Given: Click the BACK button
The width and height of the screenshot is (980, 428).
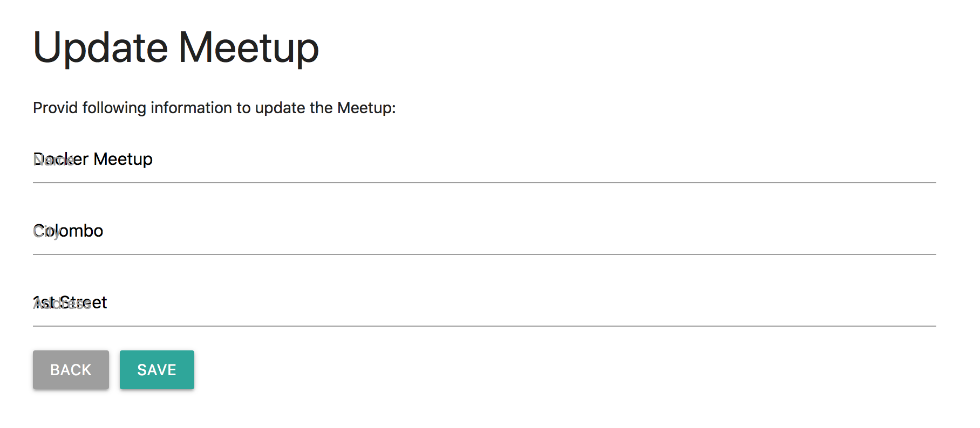Looking at the screenshot, I should point(70,370).
